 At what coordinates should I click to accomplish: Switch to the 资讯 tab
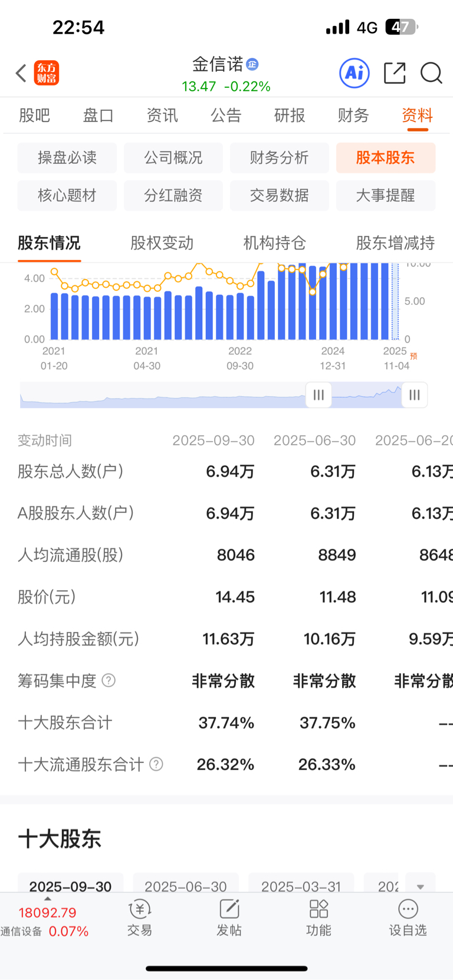(162, 115)
